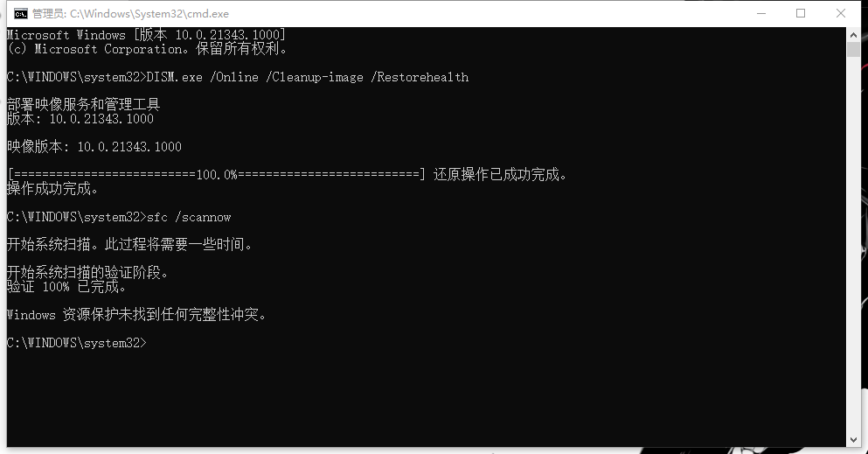Click the Windows 资源保护未找到任何完整性冲突 message
The height and width of the screenshot is (454, 868).
tap(136, 315)
